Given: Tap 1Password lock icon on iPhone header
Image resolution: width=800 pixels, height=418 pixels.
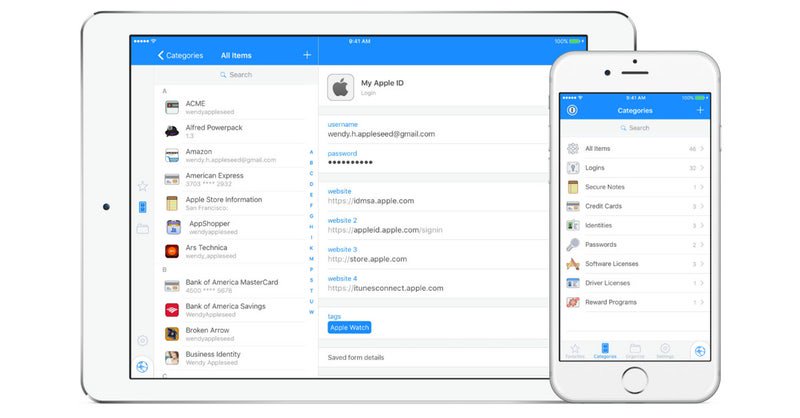Looking at the screenshot, I should click(x=572, y=110).
